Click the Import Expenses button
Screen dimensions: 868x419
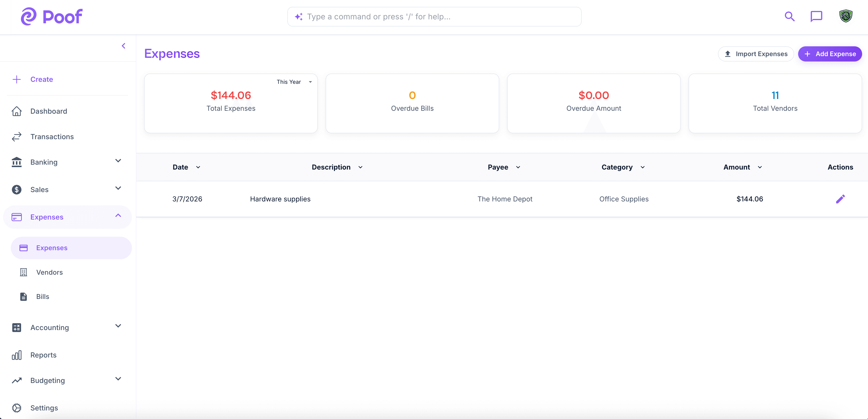pyautogui.click(x=756, y=54)
